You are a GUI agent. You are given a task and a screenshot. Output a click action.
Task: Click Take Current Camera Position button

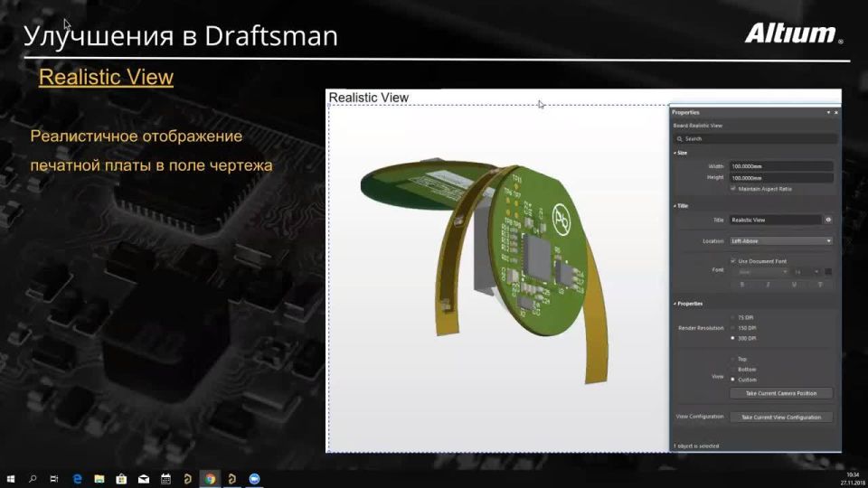[x=781, y=393]
